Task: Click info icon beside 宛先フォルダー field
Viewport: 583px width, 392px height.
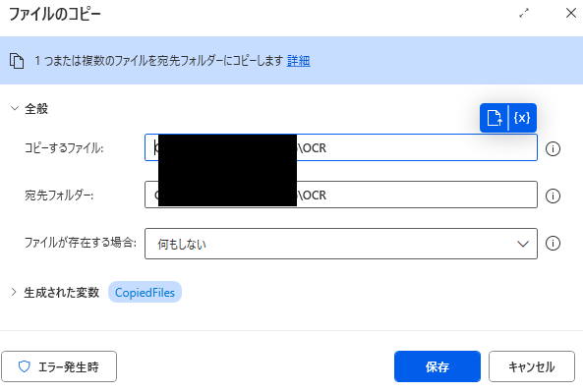Action: pos(553,196)
